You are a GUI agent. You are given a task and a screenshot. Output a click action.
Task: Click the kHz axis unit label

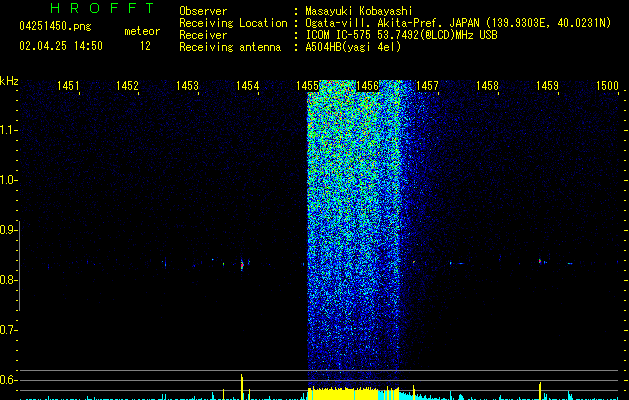tap(9, 81)
